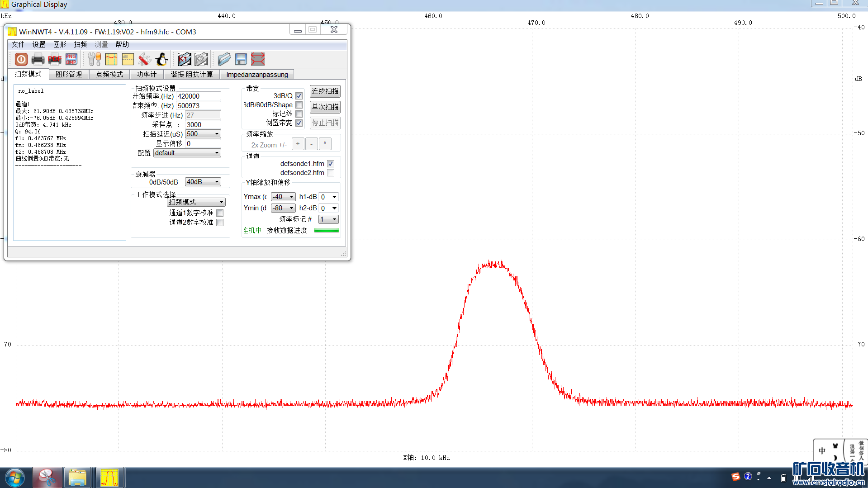Click the PDF export printer icon
This screenshot has width=868, height=488.
(55, 59)
